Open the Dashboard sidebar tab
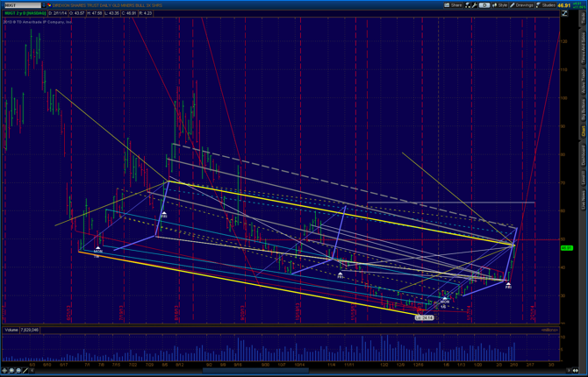Viewport: 588px width, 377px height. click(x=584, y=155)
